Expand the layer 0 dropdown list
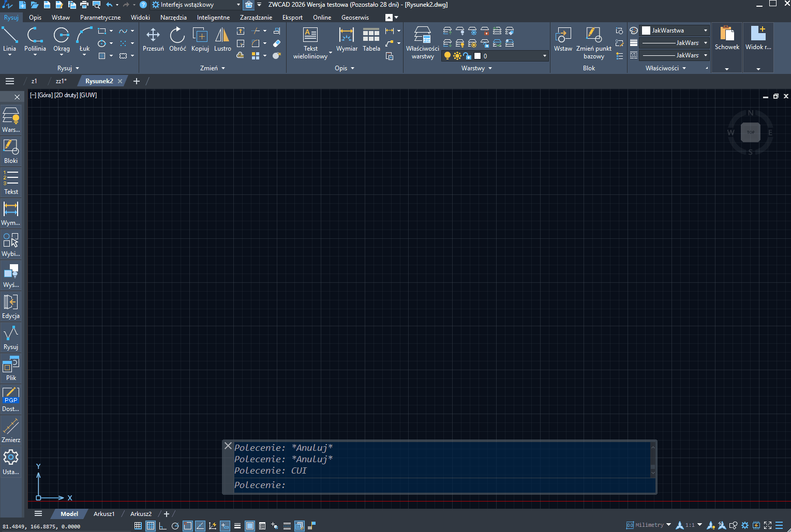 544,56
